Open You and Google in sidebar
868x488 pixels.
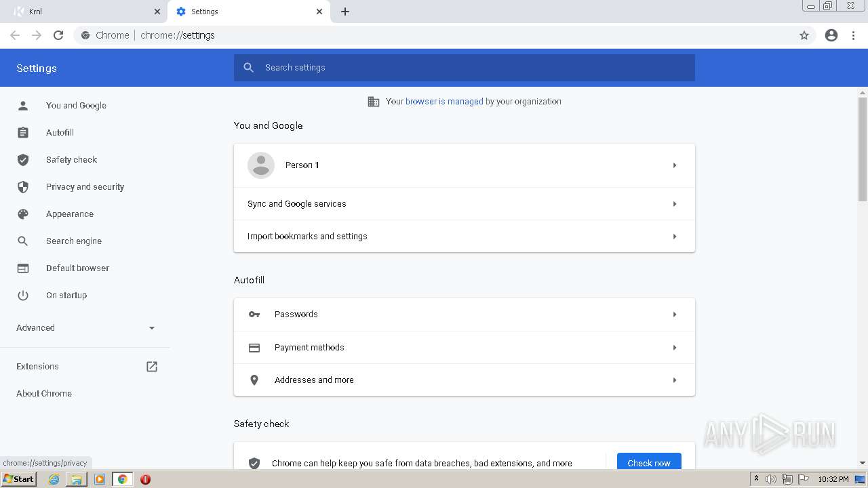(x=76, y=105)
